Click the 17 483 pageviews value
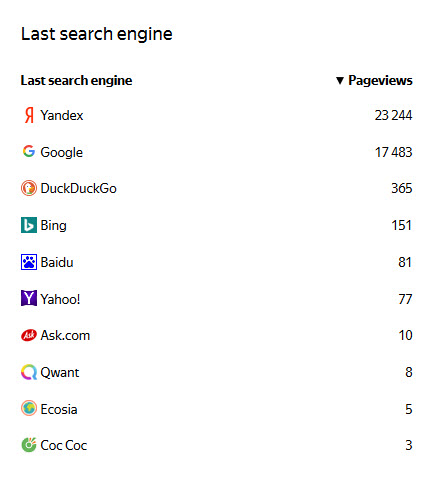 click(393, 152)
